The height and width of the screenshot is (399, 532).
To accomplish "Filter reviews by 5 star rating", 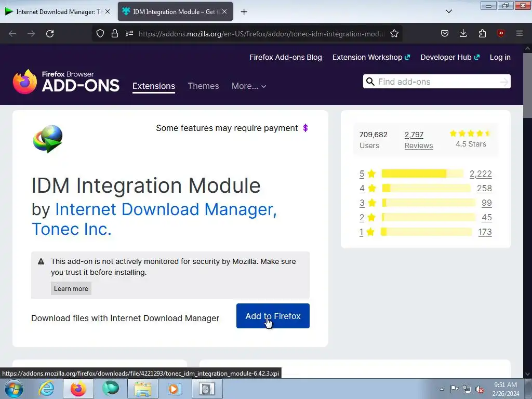I will [x=367, y=174].
